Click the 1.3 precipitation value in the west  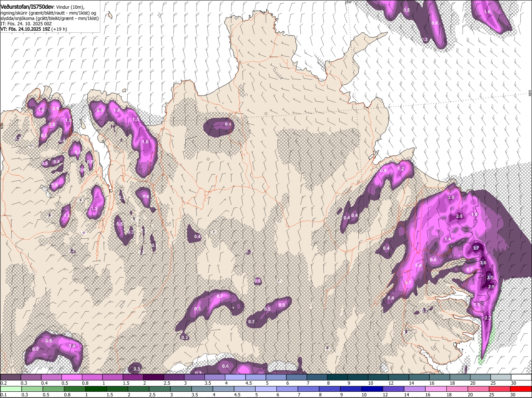(94, 209)
